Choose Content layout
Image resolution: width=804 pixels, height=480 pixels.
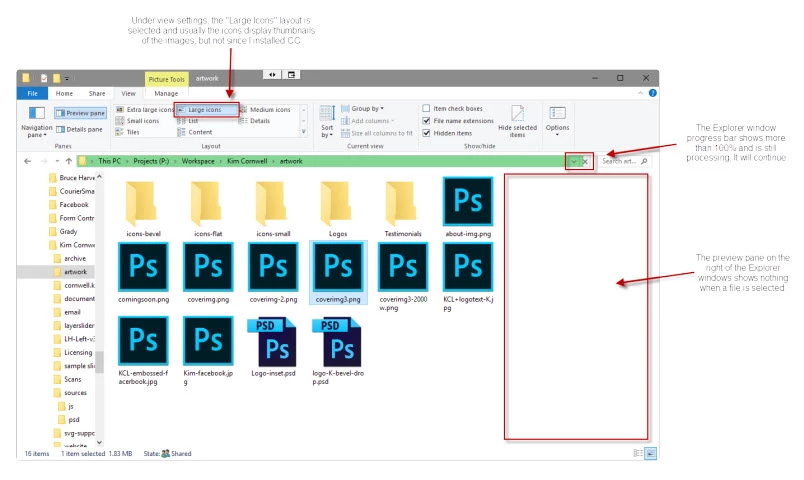pos(195,132)
